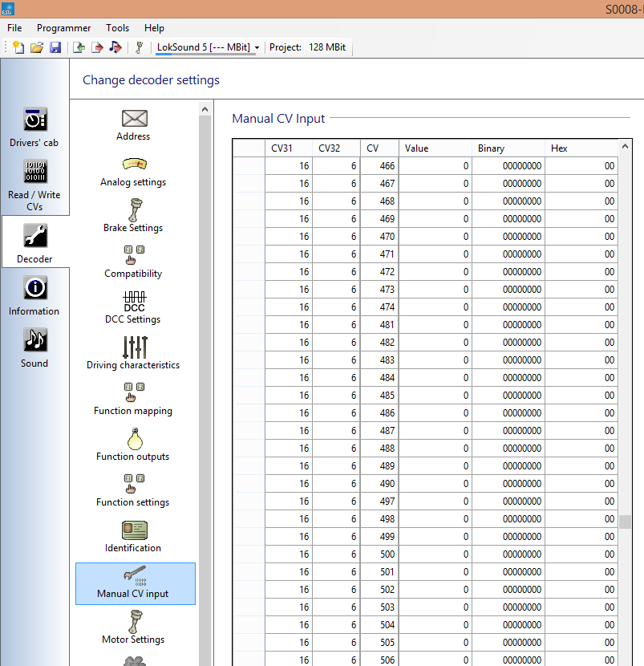Open Function outputs lightbulb settings
Viewport: 644px width, 666px height.
click(133, 444)
